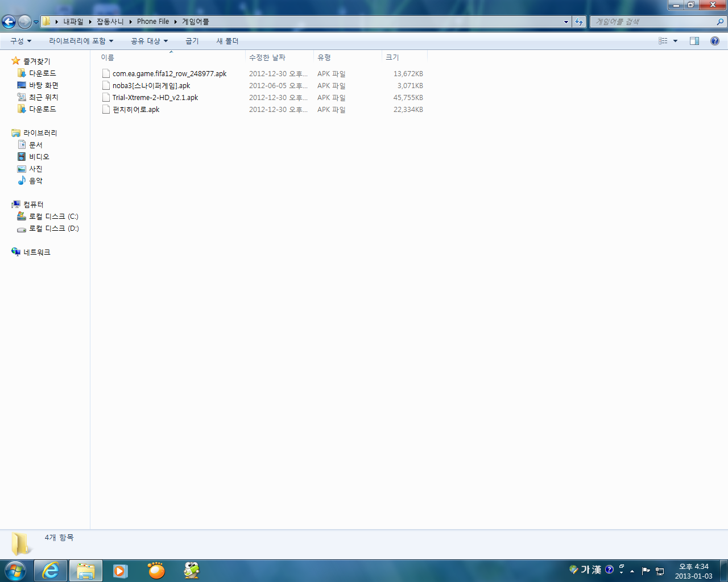728x582 pixels.
Task: Click the file icon of com.ea.game.fifa12 apk
Action: [x=106, y=73]
